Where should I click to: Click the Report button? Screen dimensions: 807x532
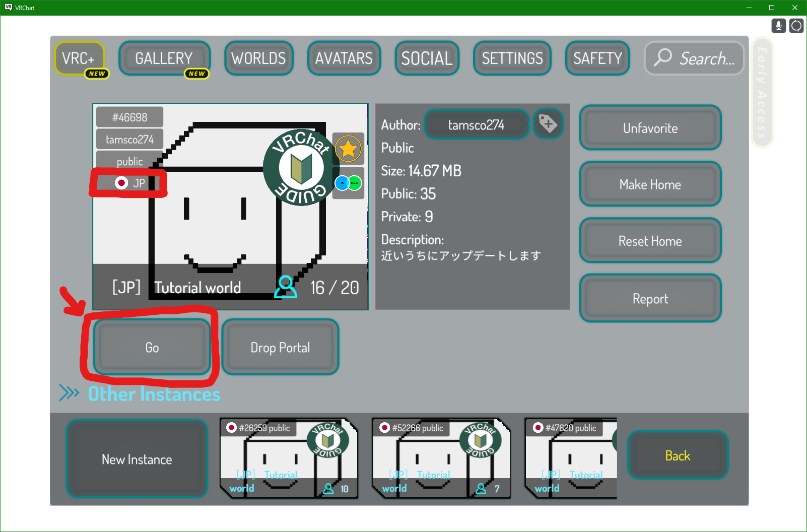[x=650, y=298]
